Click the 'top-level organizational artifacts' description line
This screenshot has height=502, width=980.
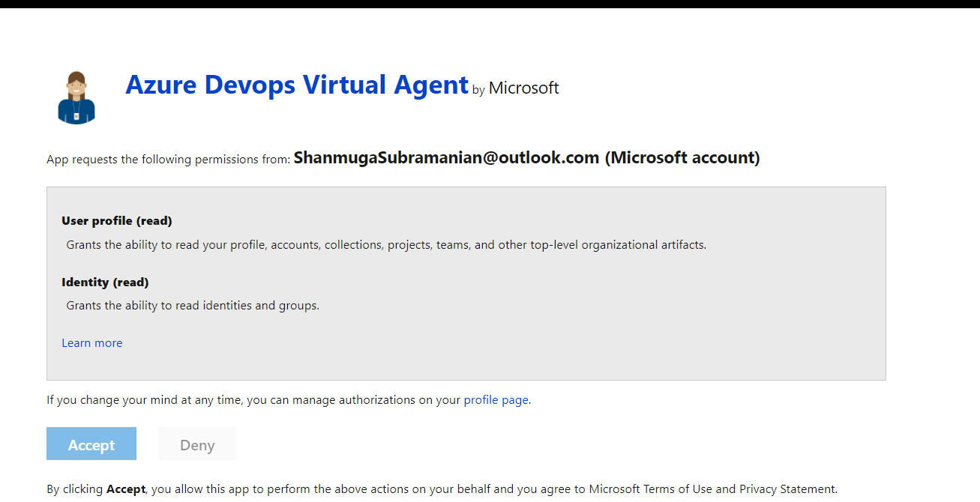[386, 245]
